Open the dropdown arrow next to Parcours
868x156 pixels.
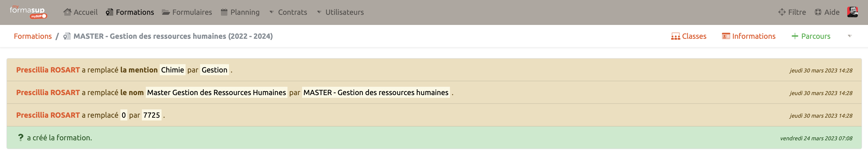point(850,36)
